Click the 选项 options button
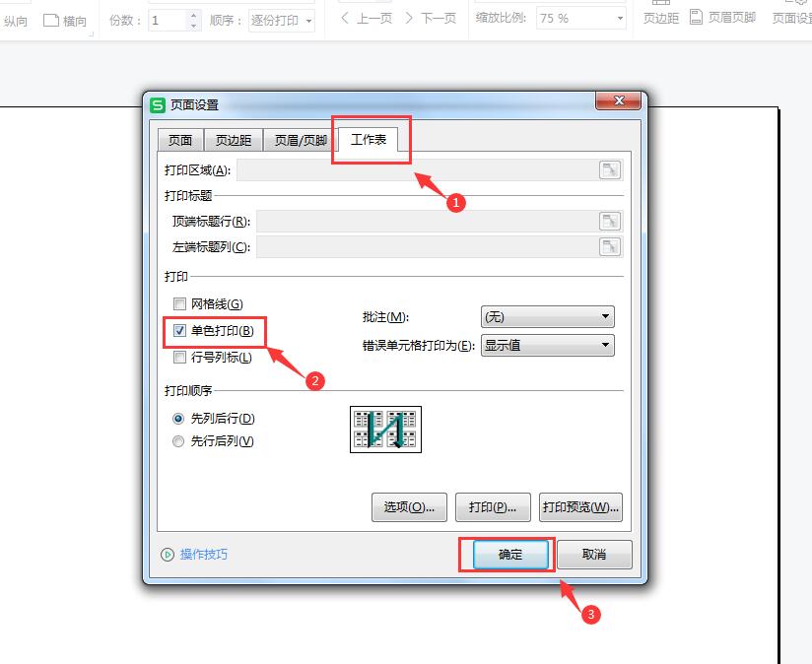This screenshot has width=812, height=664. (409, 507)
